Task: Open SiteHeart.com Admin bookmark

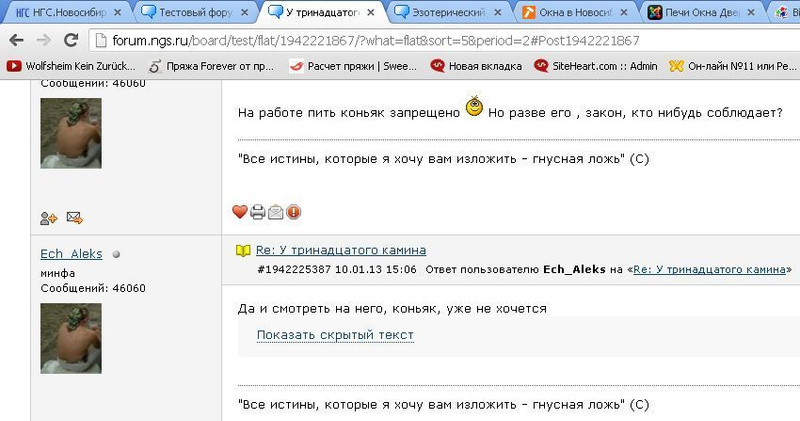Action: (595, 66)
